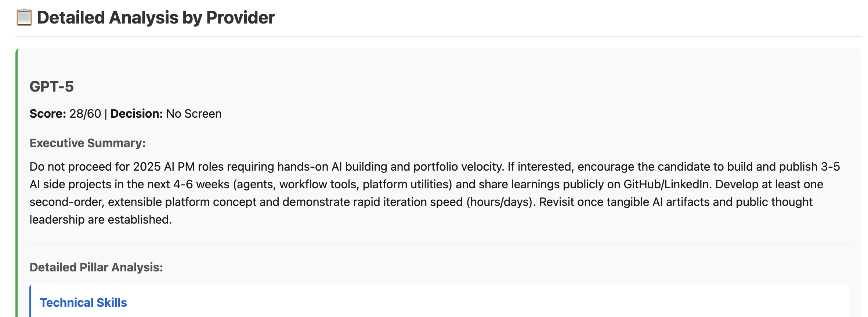
Task: Click the 'Score:' label
Action: point(48,114)
